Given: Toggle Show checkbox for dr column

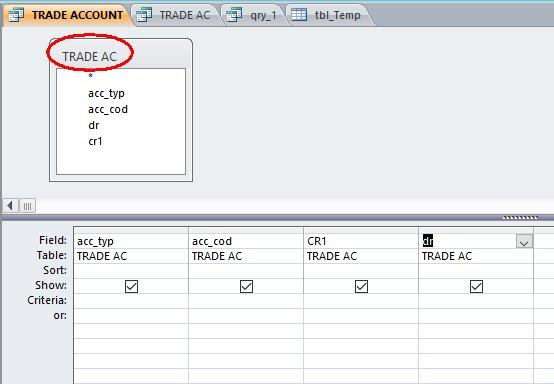Looking at the screenshot, I should (x=476, y=286).
